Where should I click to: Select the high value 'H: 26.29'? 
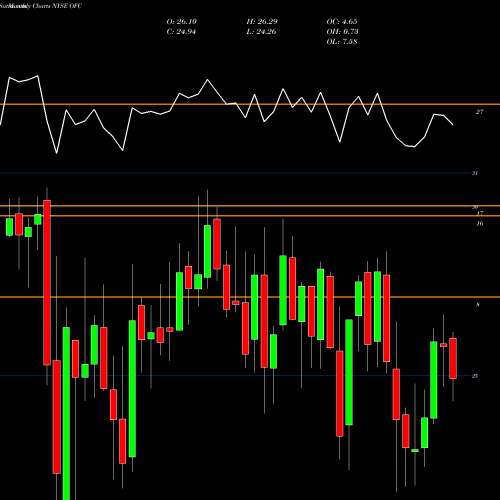click(262, 22)
